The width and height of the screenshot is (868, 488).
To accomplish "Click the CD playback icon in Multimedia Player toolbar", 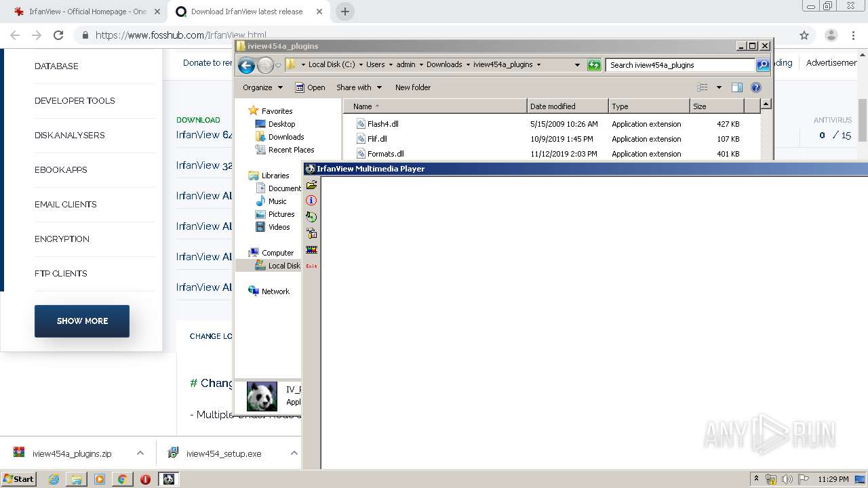I will [x=311, y=217].
